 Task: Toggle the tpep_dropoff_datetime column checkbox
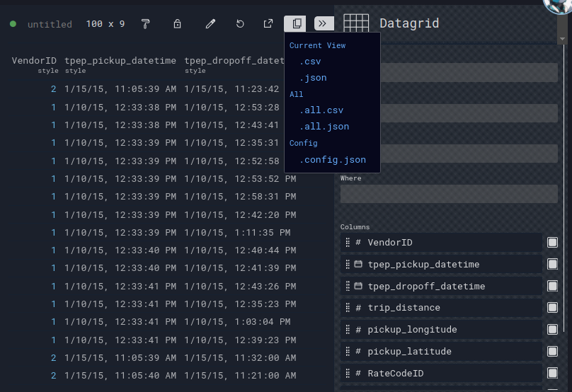[552, 286]
